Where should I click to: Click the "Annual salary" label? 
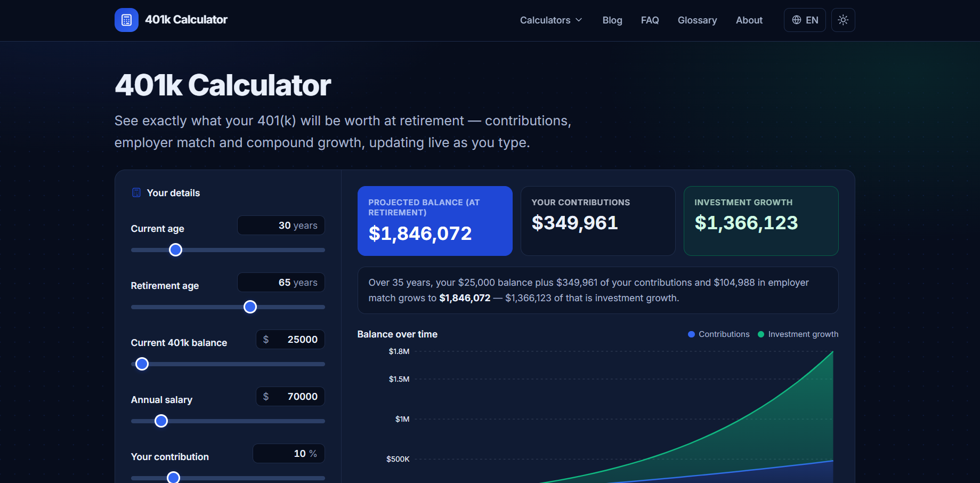pos(161,400)
